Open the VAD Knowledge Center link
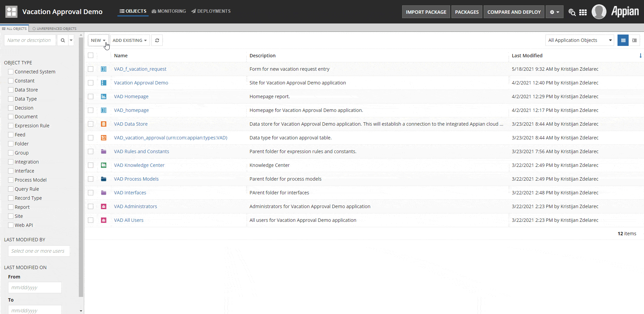Image resolution: width=644 pixels, height=314 pixels. (x=139, y=165)
